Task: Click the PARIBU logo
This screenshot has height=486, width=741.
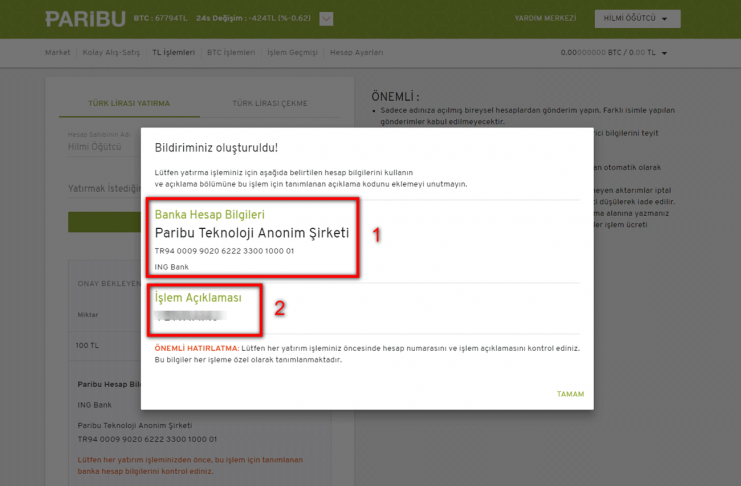Action: pos(85,19)
